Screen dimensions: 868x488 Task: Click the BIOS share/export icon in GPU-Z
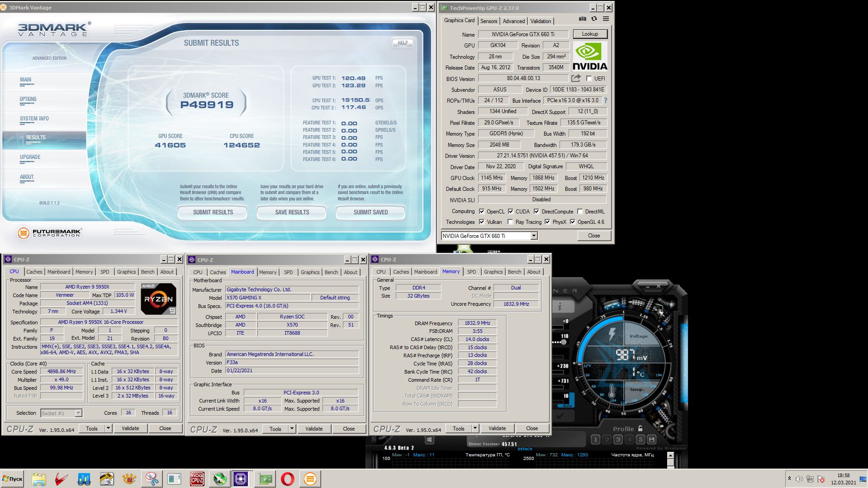[x=576, y=78]
